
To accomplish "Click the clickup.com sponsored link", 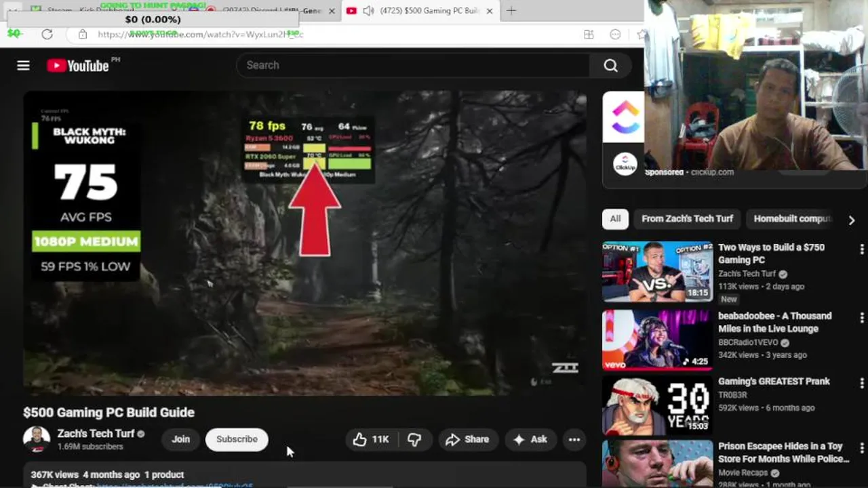I will point(713,172).
